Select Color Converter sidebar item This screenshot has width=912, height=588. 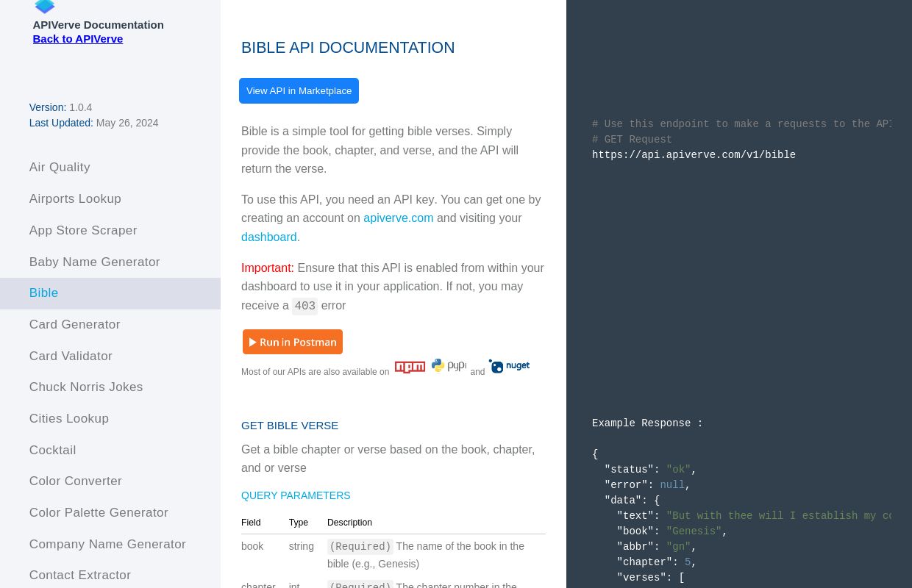coord(110,481)
